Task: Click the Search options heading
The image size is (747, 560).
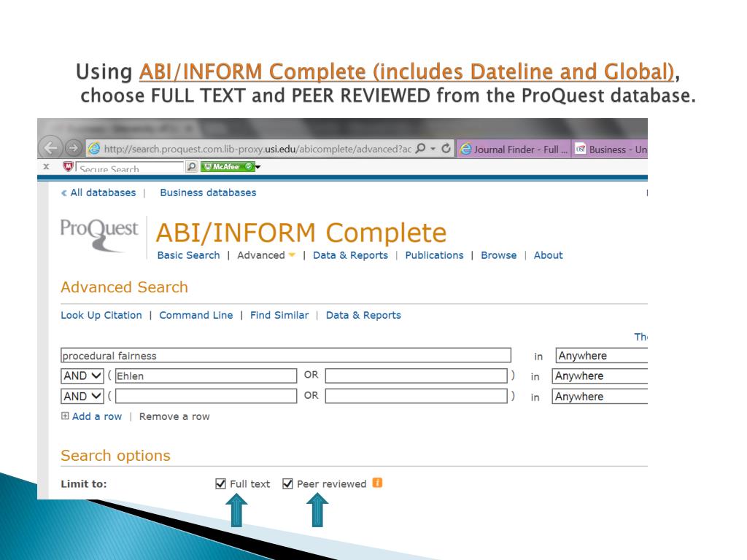Action: [x=115, y=456]
